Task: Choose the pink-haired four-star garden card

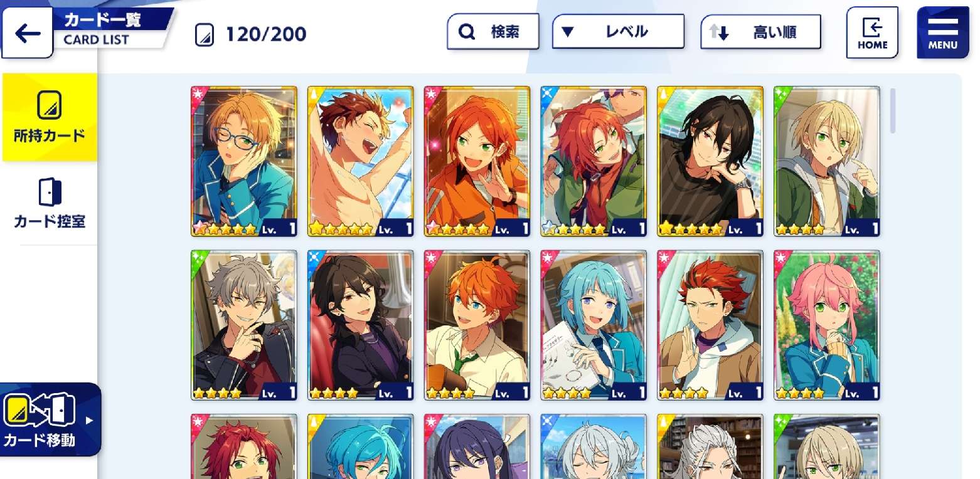Action: pyautogui.click(x=827, y=325)
